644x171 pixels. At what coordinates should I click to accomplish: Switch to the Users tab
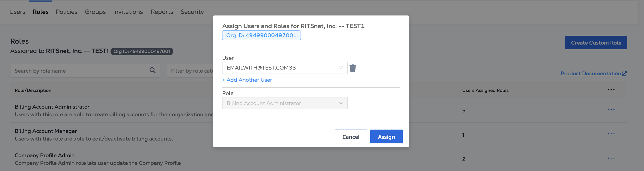pyautogui.click(x=17, y=12)
